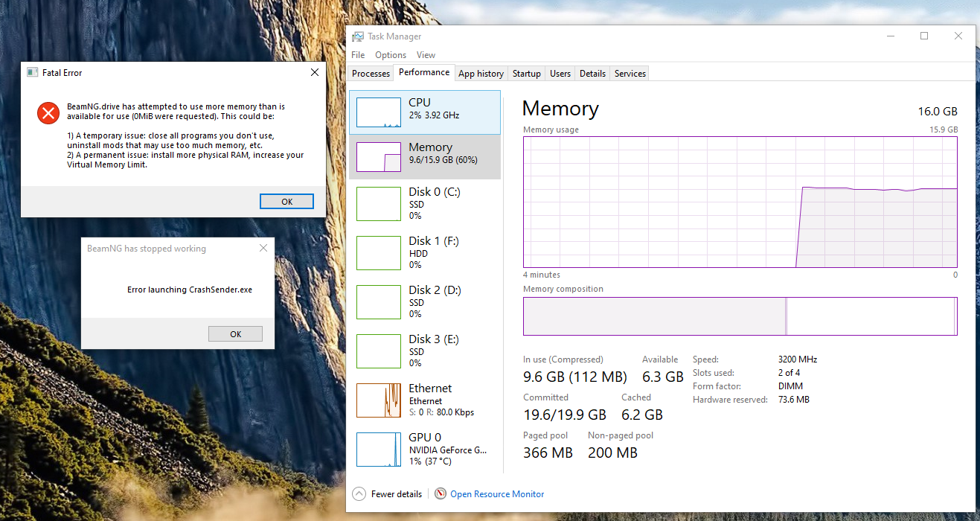Click the Form factor DIMM value
Image resolution: width=980 pixels, height=521 pixels.
(790, 386)
